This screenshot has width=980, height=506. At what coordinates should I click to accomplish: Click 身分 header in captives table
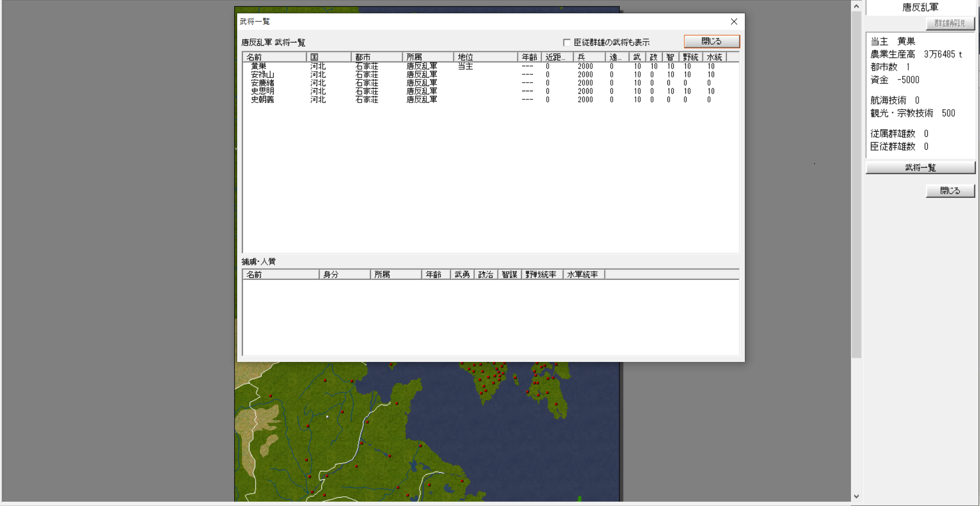point(344,275)
